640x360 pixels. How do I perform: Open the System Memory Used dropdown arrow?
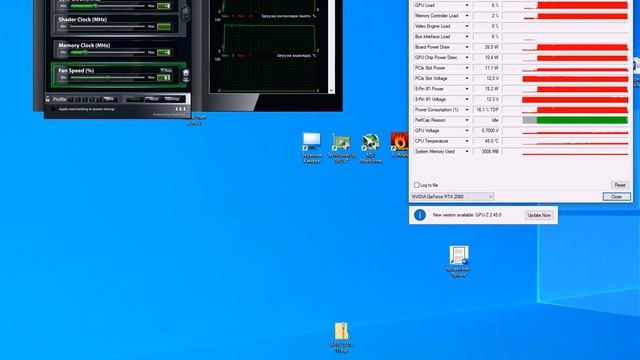[x=467, y=151]
